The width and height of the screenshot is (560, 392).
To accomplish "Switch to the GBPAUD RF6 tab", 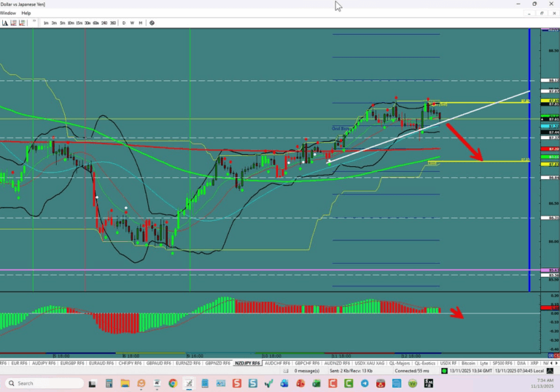I will tap(158, 363).
